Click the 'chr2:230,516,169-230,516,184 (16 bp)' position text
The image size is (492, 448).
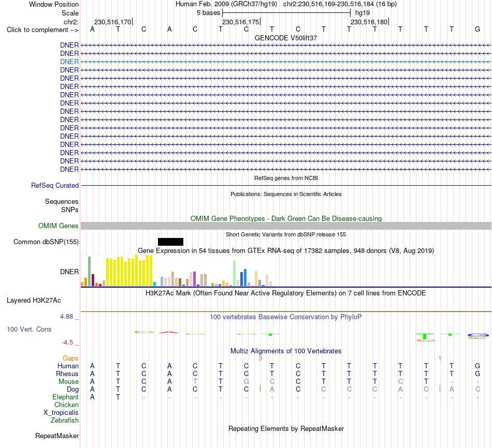340,4
